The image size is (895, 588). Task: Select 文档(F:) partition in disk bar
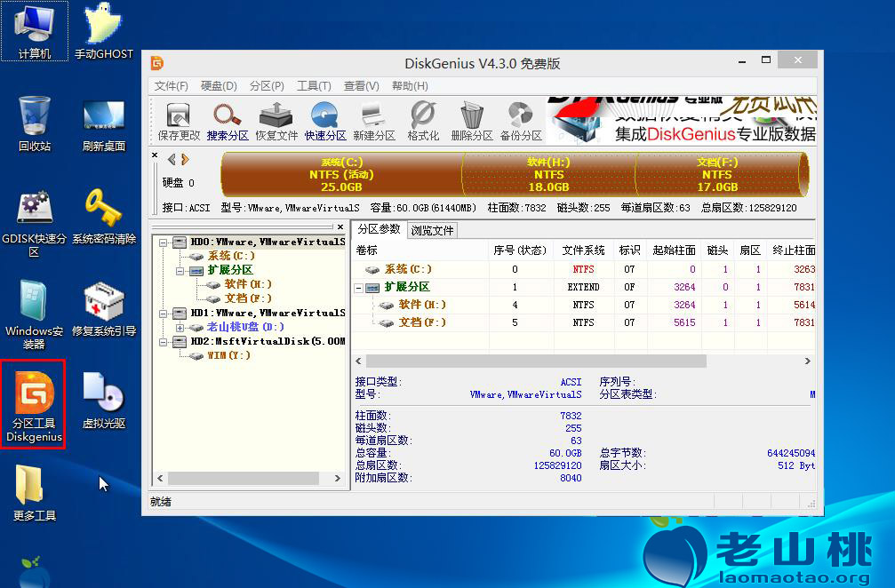coord(717,174)
